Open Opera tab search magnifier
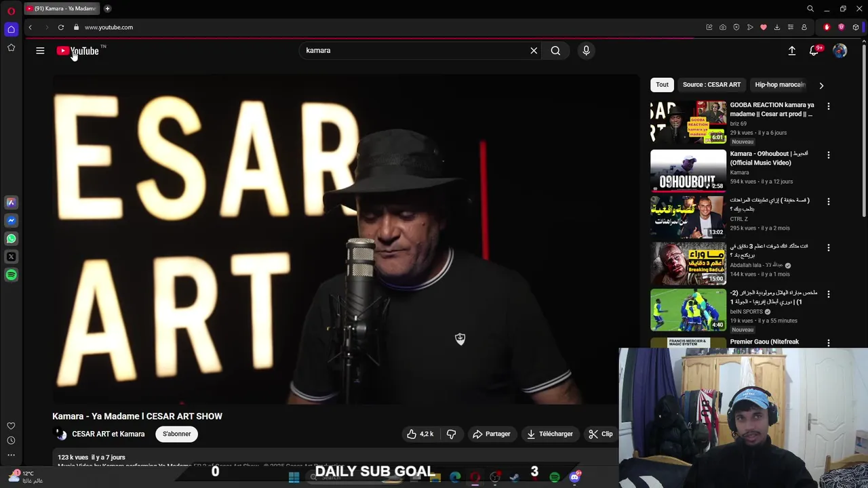Image resolution: width=868 pixels, height=488 pixels. [x=810, y=9]
